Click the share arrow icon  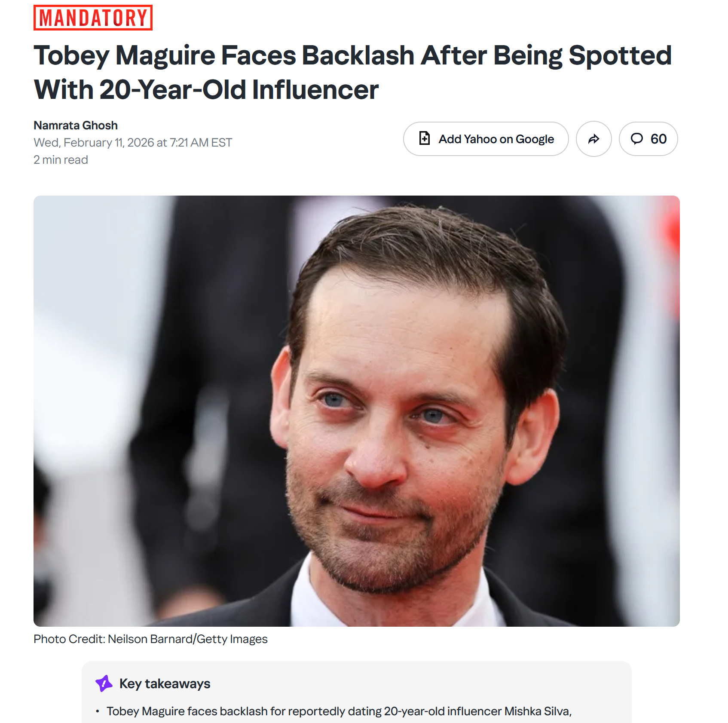point(593,139)
